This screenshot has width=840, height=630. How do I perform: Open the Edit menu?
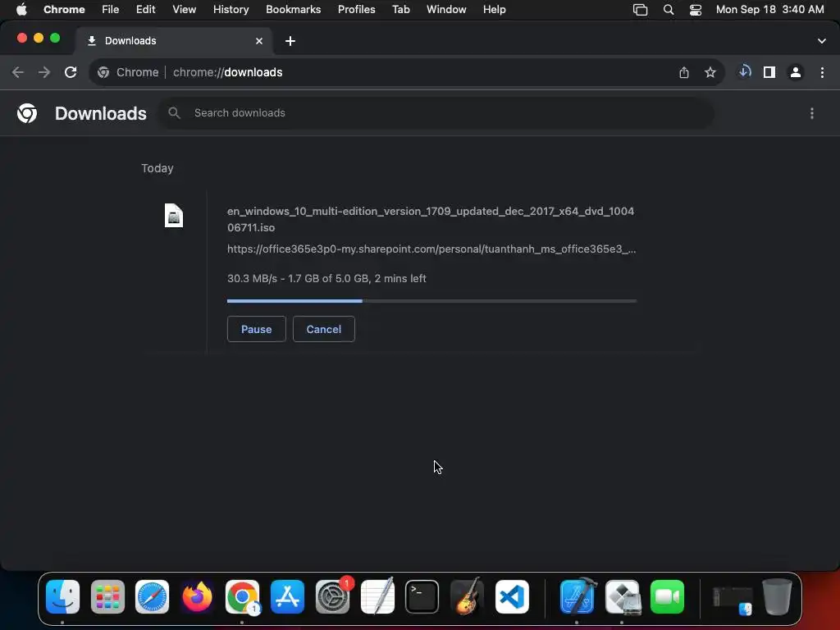click(146, 10)
